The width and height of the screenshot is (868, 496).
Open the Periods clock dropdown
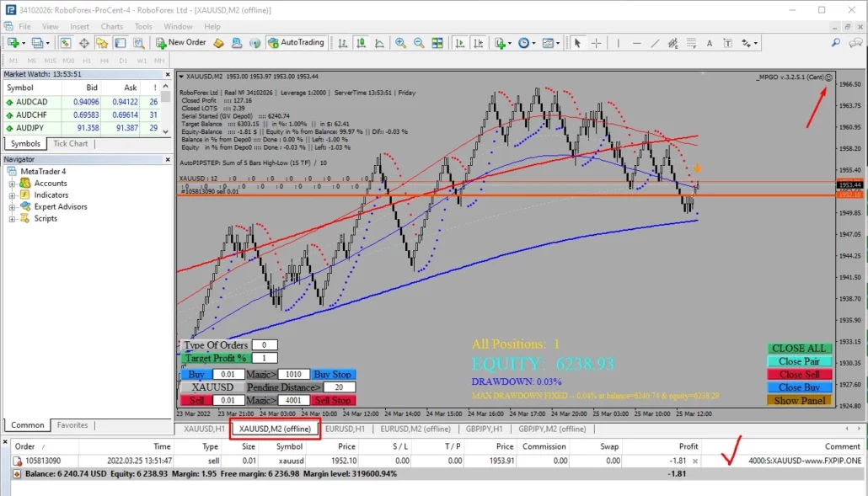point(526,43)
